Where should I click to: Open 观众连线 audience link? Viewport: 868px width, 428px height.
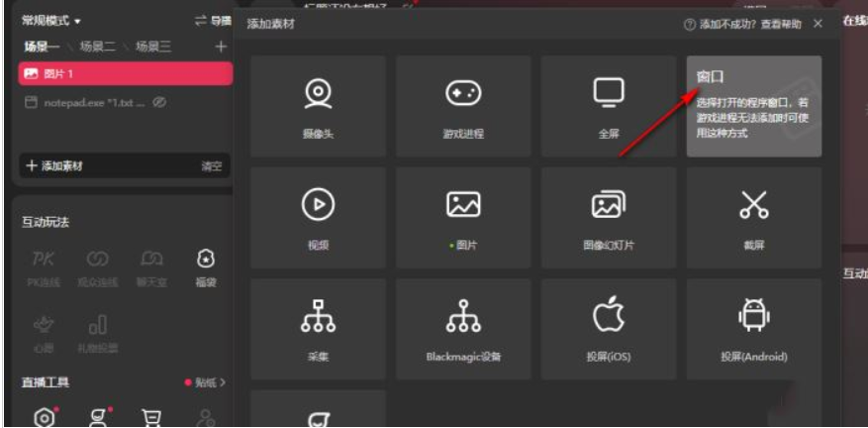click(x=97, y=267)
